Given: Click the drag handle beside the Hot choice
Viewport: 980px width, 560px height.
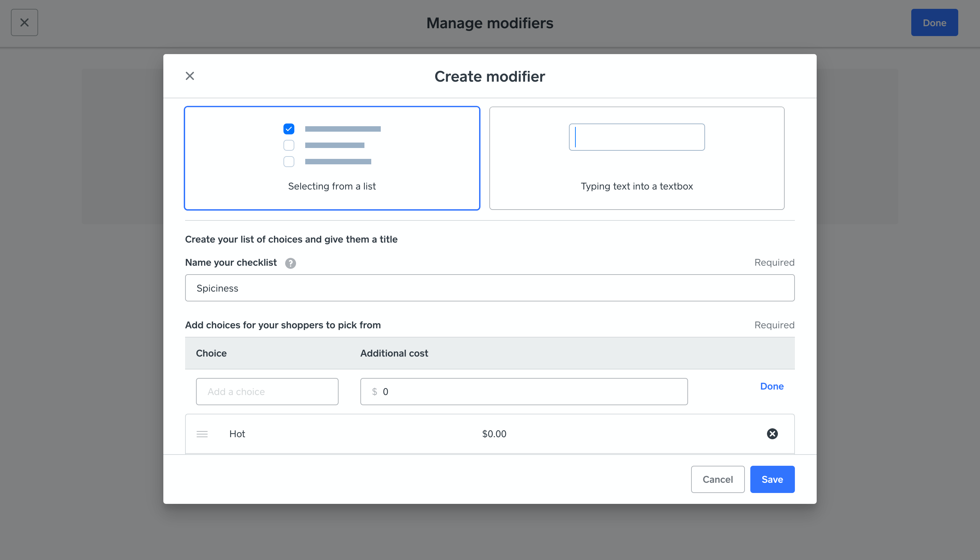Looking at the screenshot, I should tap(202, 434).
